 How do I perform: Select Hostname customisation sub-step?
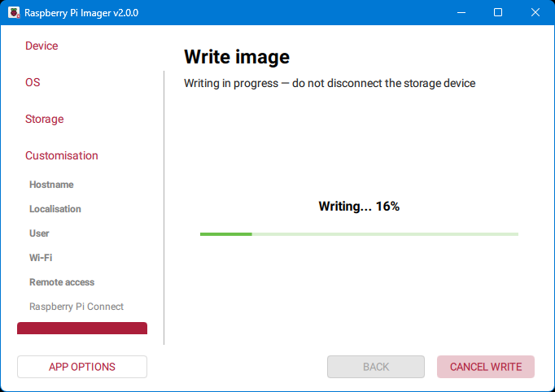click(x=51, y=185)
